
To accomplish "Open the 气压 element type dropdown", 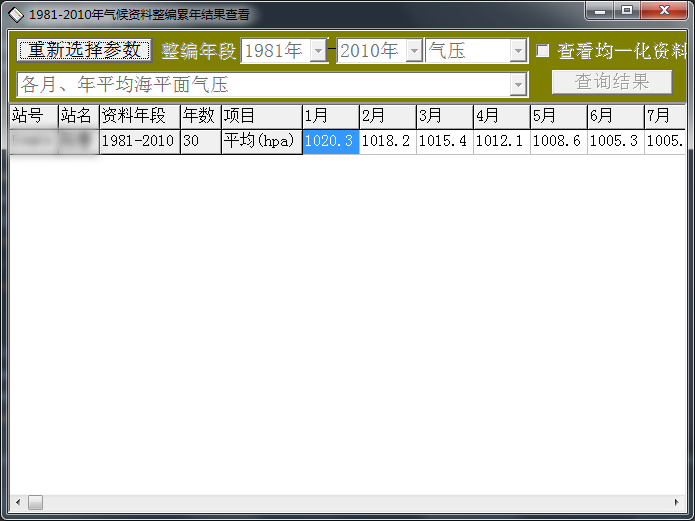I will [518, 51].
